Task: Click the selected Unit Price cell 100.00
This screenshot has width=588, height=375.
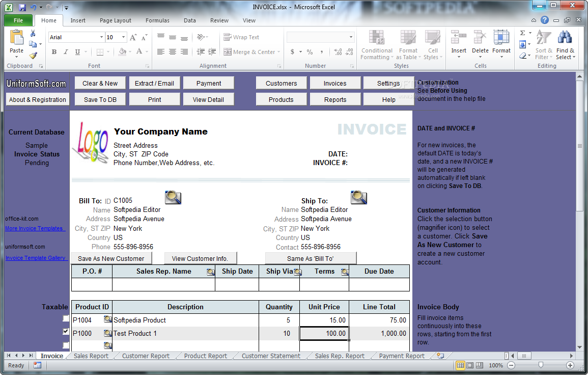Action: tap(324, 333)
